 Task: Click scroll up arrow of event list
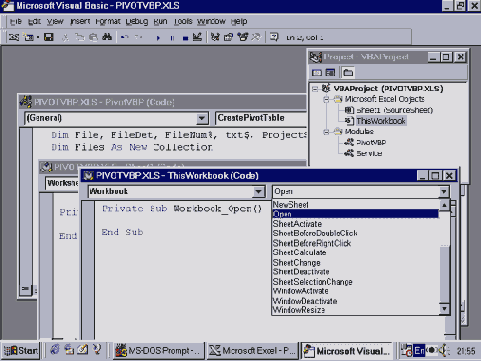click(x=444, y=205)
